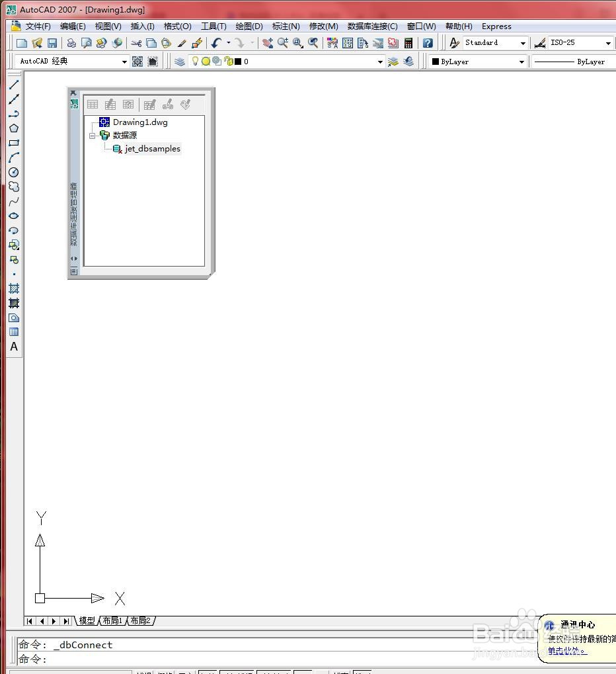Click the Cut scissors icon
Image resolution: width=616 pixels, height=674 pixels.
[x=137, y=43]
